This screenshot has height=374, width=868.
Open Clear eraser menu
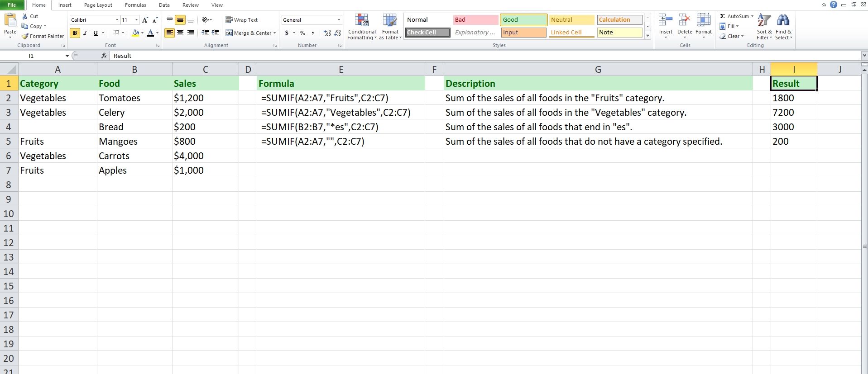coord(732,36)
